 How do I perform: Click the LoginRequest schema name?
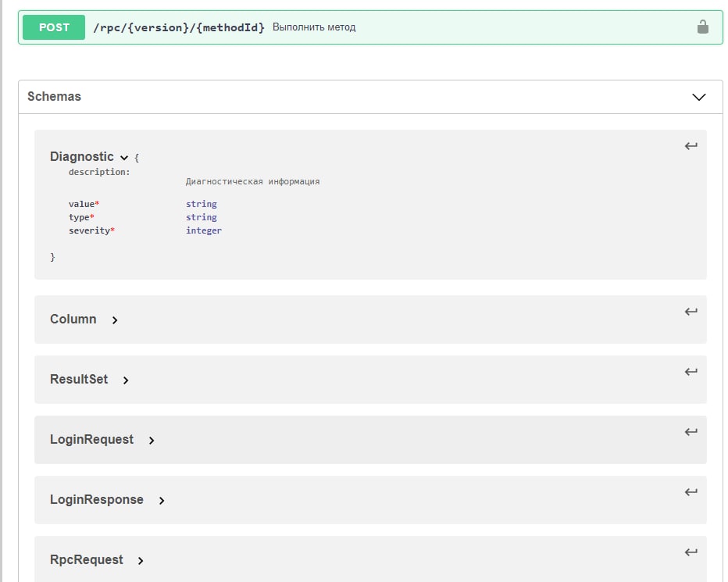pyautogui.click(x=92, y=439)
